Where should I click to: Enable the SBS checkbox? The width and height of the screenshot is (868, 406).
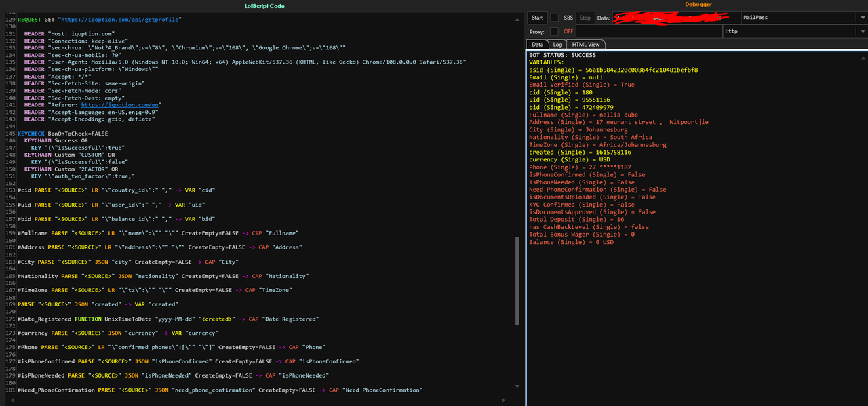(x=554, y=18)
